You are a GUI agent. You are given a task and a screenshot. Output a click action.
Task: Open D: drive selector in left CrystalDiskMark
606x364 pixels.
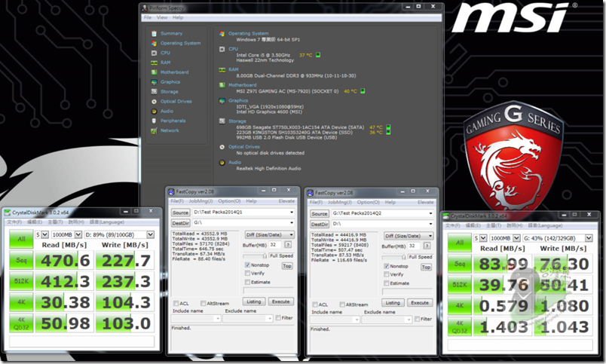coord(119,234)
